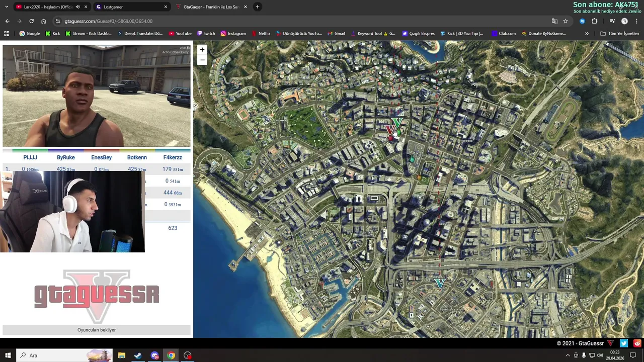Open Steam from taskbar
Viewport: 644px width, 362px height.
pos(138,355)
